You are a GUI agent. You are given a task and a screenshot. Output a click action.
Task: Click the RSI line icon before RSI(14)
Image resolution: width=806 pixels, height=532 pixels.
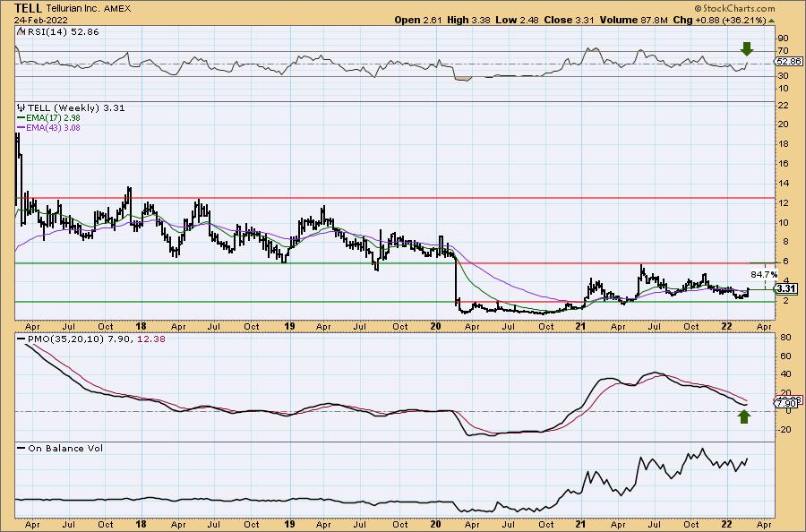[21, 31]
